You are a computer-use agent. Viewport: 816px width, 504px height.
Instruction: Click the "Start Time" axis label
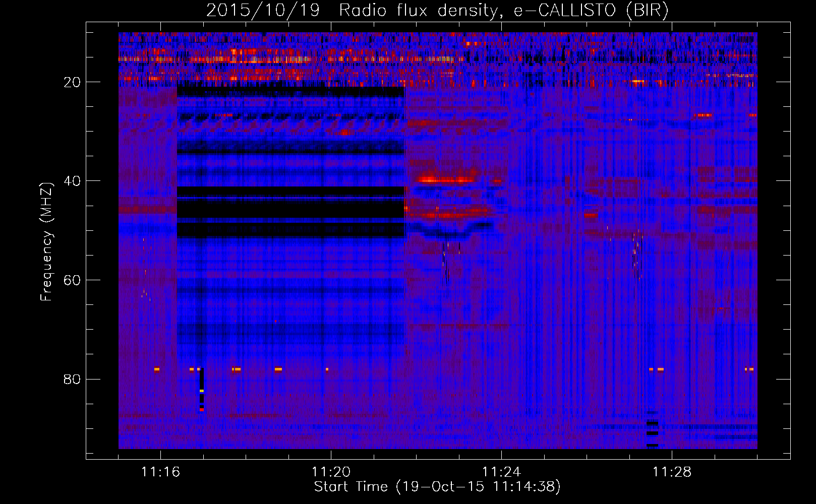tap(437, 487)
